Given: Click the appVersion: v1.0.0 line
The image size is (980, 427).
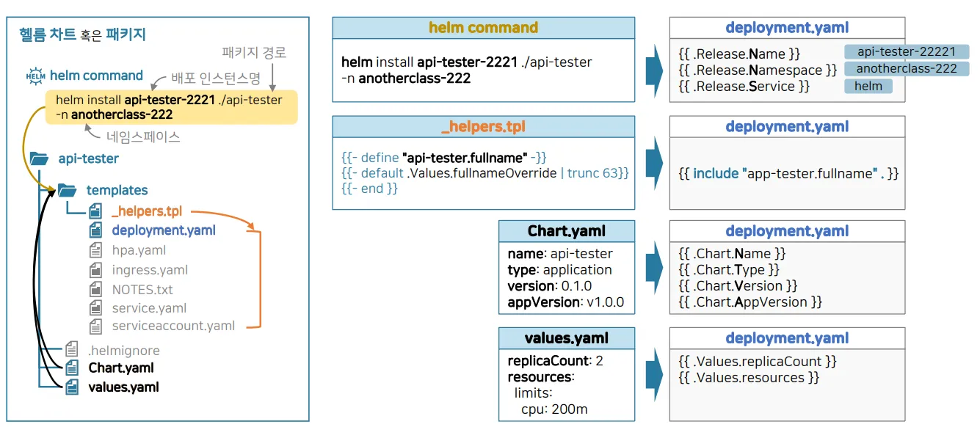Looking at the screenshot, I should pos(566,302).
